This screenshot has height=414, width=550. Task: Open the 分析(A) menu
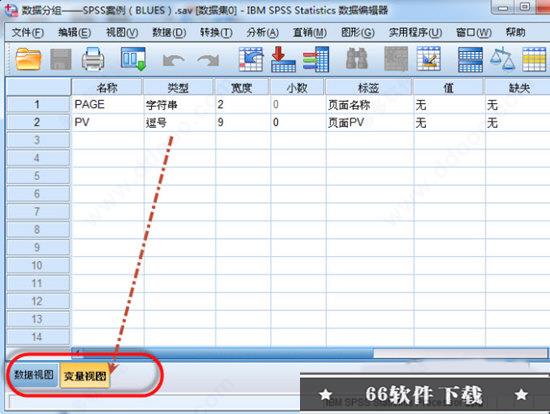[262, 33]
